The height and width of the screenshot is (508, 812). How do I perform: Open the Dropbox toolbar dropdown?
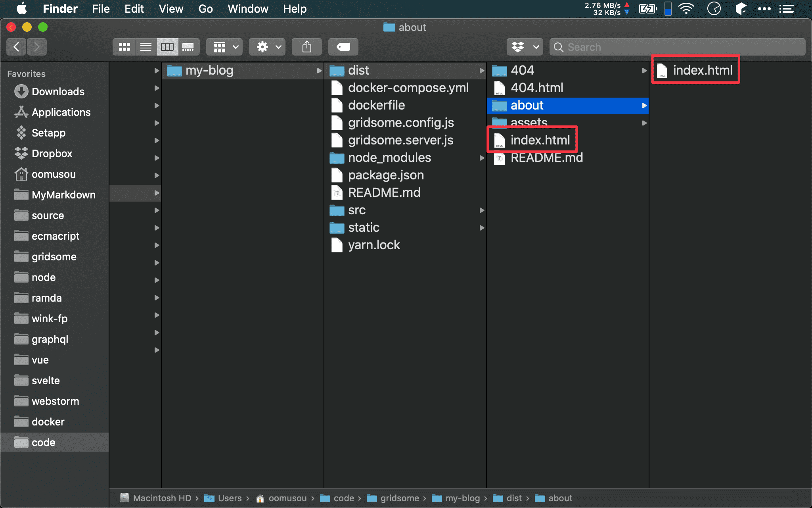pos(525,47)
